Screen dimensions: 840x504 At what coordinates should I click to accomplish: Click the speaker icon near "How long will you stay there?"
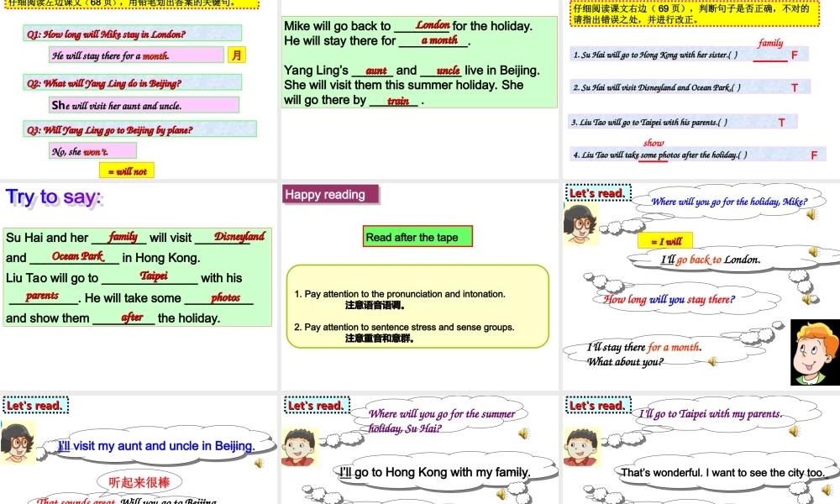808,297
